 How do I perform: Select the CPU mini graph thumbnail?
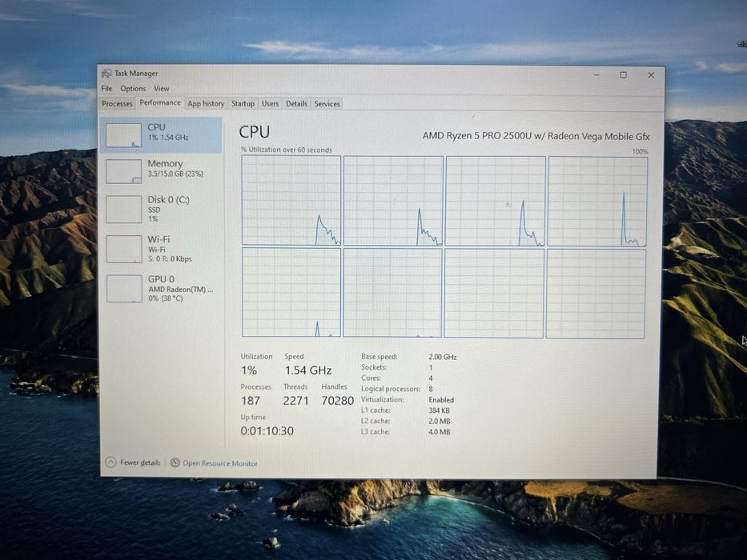click(123, 135)
